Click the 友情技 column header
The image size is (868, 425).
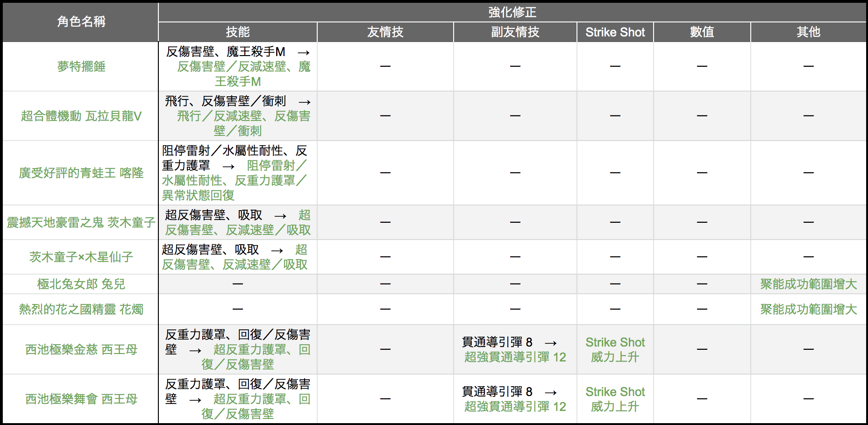click(x=385, y=32)
